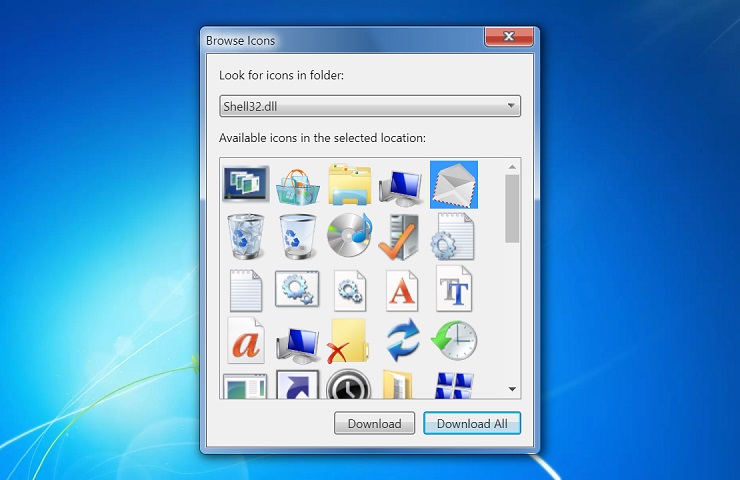Select the blank lined notepad icon
The width and height of the screenshot is (740, 480).
(246, 290)
